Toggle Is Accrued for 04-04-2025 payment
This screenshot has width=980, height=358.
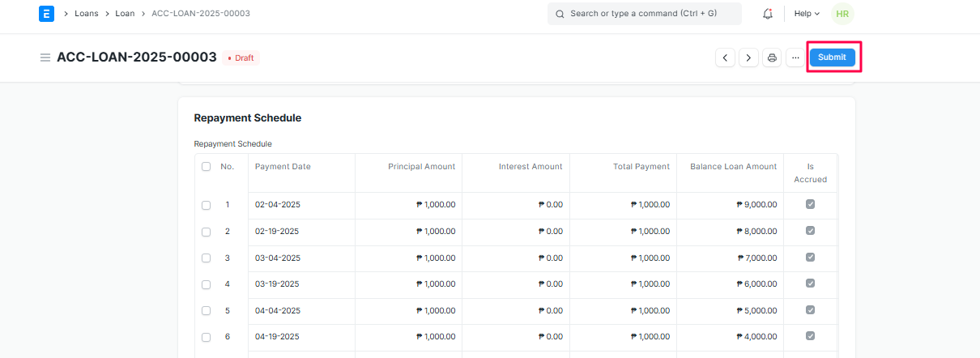pos(810,309)
